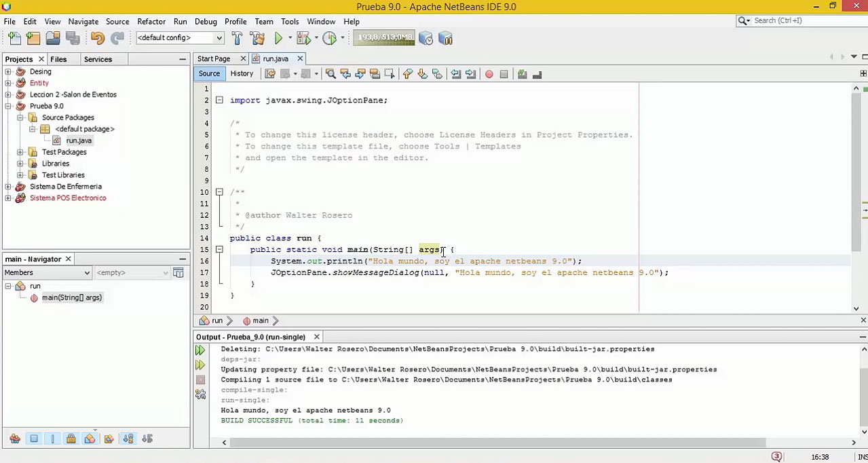868x463 pixels.
Task: Select the Services panel tab
Action: coord(98,59)
